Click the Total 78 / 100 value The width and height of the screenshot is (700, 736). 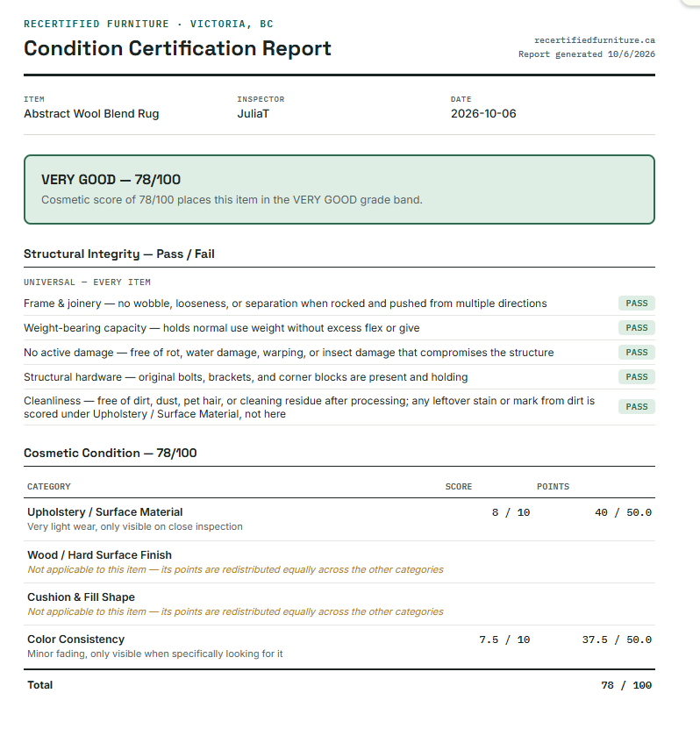point(626,685)
